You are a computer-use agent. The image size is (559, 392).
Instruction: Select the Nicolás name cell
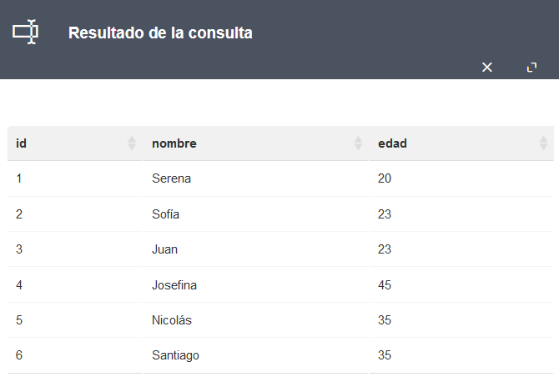pos(255,320)
